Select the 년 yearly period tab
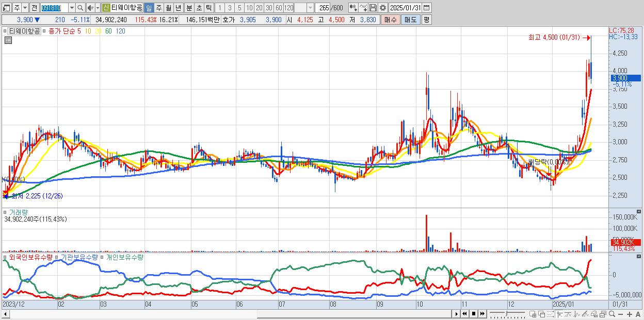 [x=178, y=8]
